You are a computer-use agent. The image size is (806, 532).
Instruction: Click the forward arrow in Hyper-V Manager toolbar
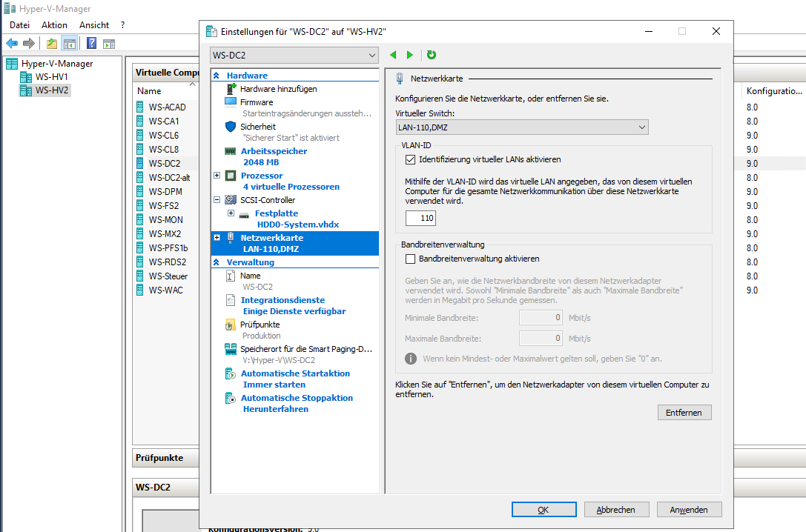(29, 44)
